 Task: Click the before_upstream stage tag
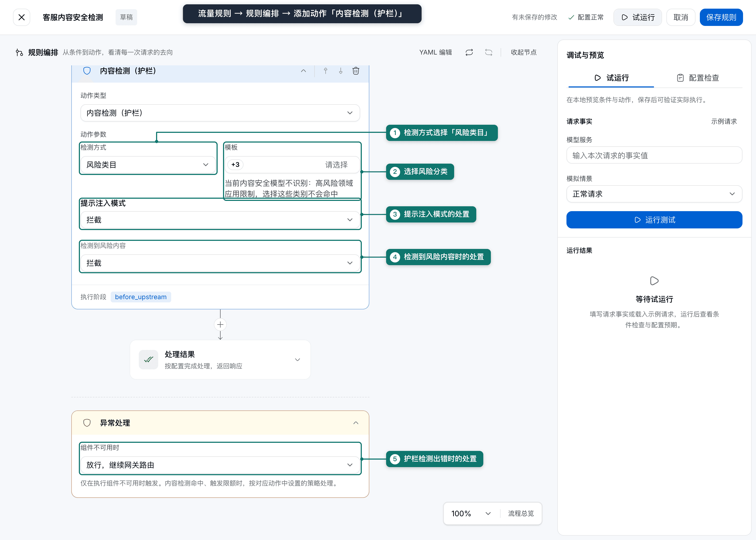[141, 297]
